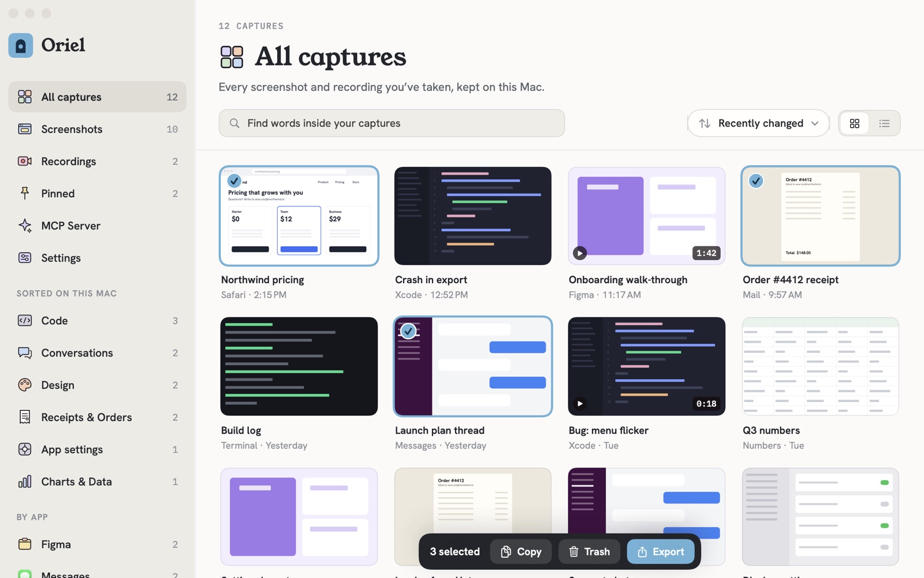924x578 pixels.
Task: Select the App settings category icon
Action: [25, 449]
